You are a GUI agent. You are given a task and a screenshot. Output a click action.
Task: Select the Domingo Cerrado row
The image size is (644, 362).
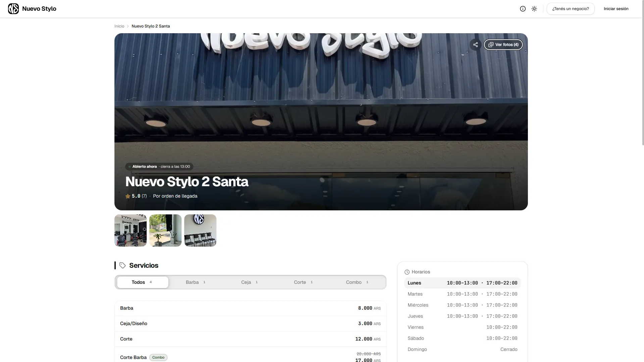[462, 349]
